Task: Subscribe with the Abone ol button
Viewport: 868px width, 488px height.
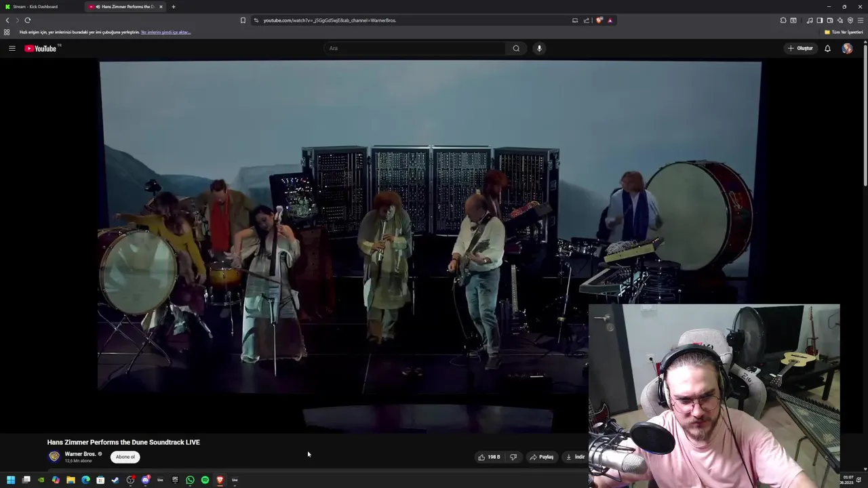Action: click(125, 457)
